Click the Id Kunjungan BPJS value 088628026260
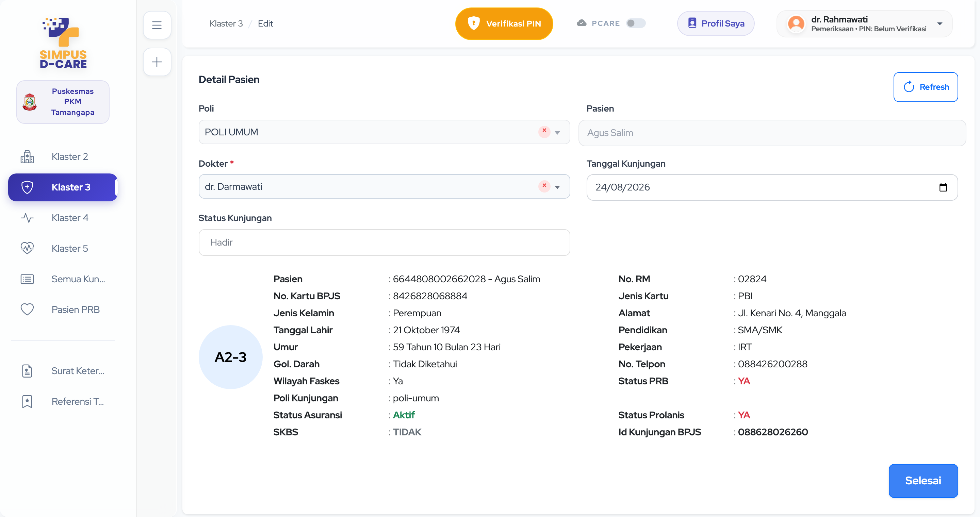 [773, 432]
